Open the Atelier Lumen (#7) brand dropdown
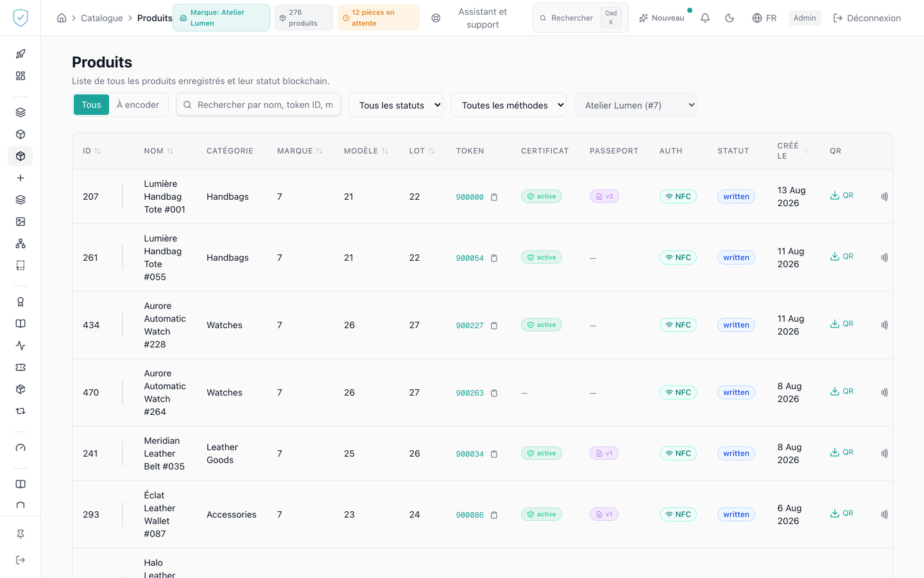This screenshot has width=924, height=578. tap(636, 105)
